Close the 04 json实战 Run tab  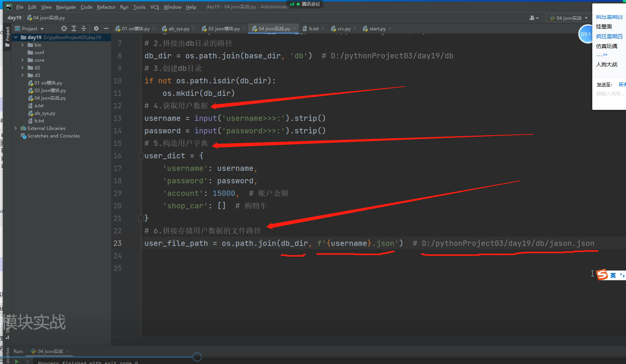(67, 352)
